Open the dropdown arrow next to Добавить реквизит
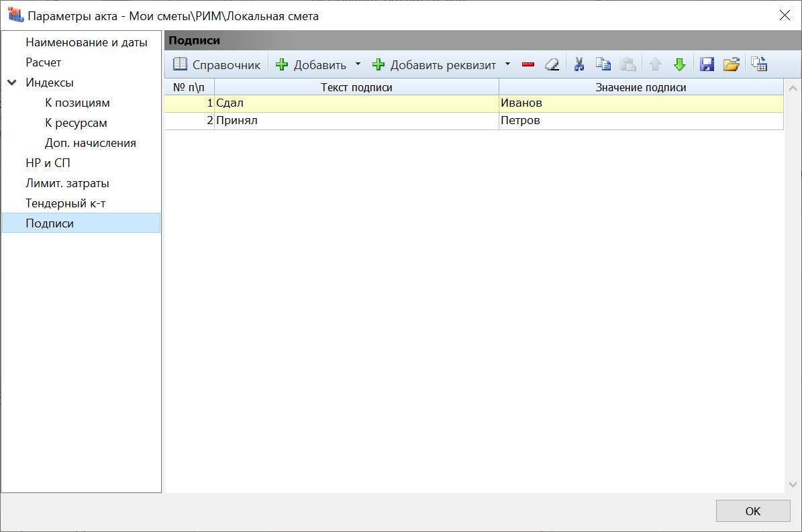Screen dimensions: 802x532 [x=507, y=64]
